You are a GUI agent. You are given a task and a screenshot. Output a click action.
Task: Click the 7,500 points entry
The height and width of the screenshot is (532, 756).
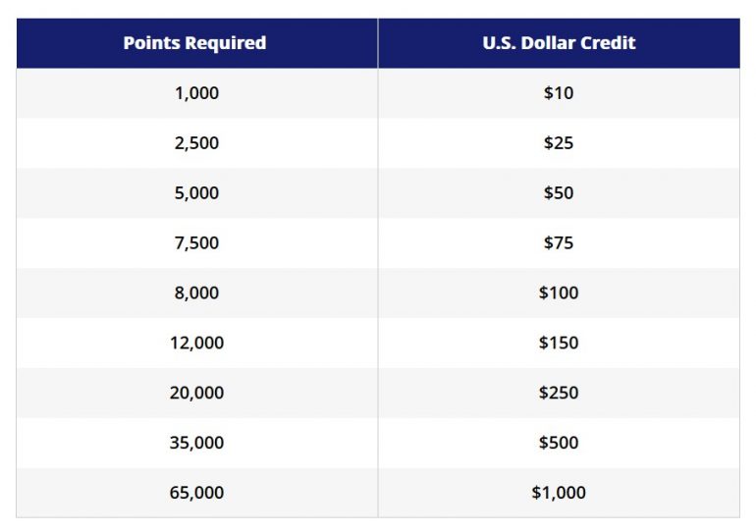196,243
